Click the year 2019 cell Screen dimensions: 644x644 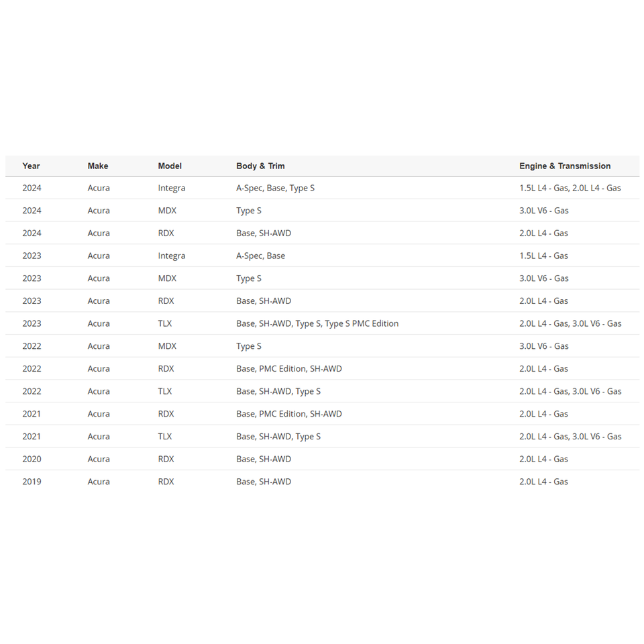(x=32, y=482)
